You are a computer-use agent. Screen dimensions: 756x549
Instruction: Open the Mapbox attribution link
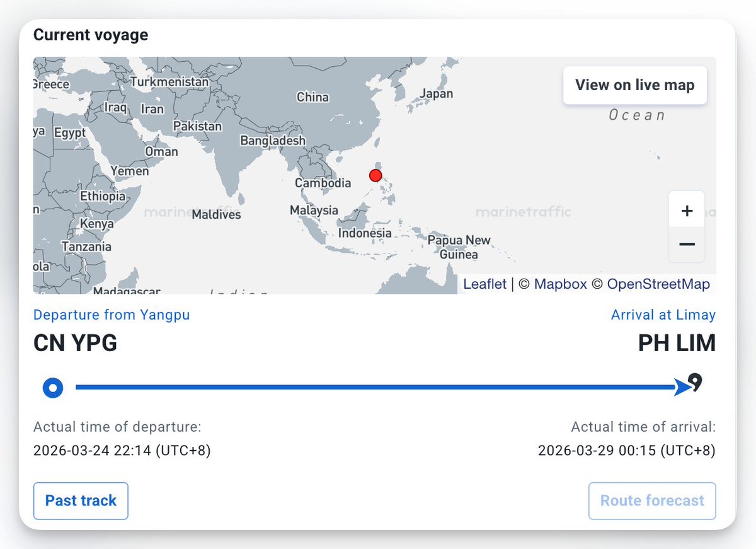[560, 284]
